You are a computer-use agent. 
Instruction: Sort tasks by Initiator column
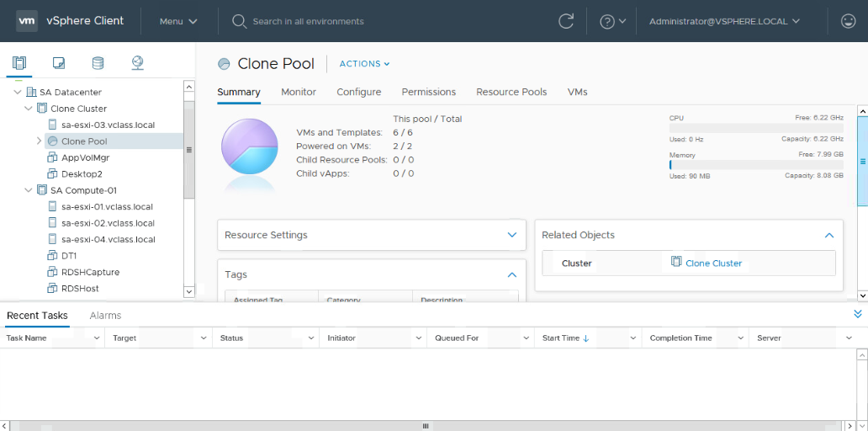(341, 338)
